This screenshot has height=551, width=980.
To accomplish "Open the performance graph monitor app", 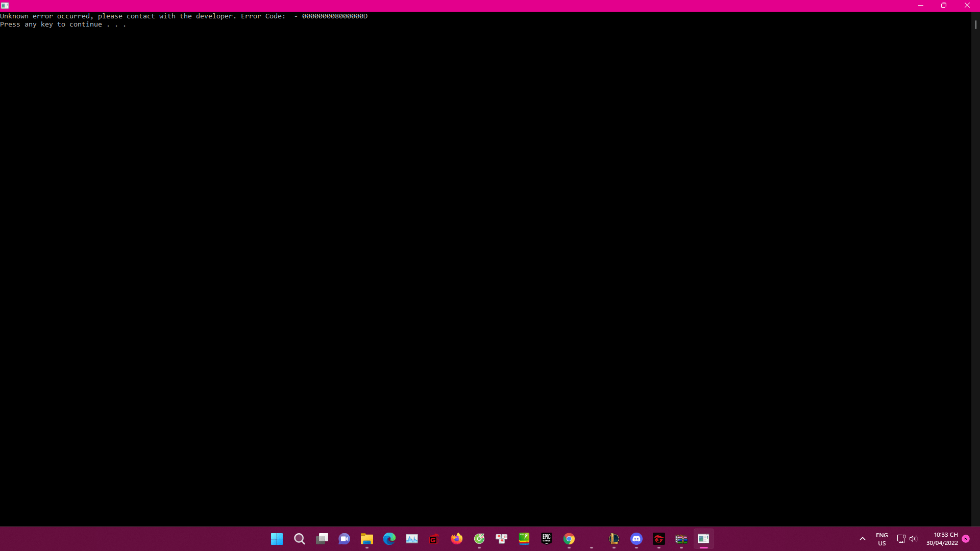I will point(412,539).
